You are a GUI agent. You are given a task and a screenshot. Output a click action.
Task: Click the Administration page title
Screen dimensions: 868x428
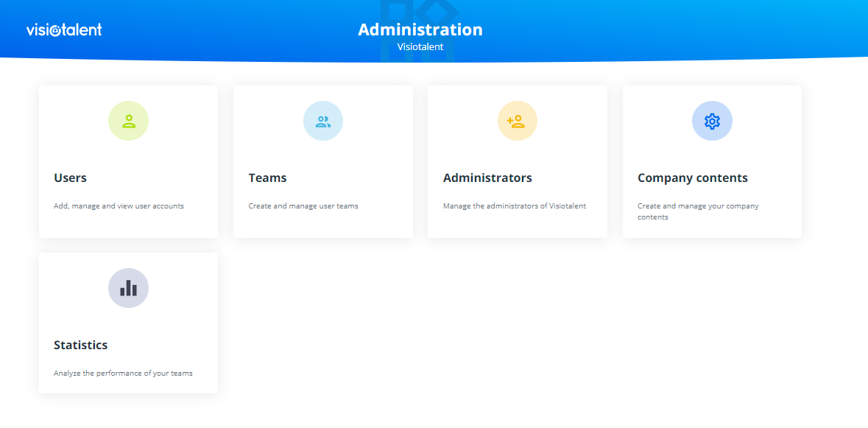(x=420, y=29)
